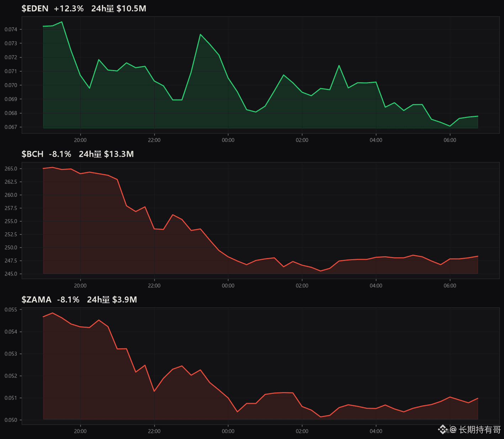The height and width of the screenshot is (439, 504).
Task: Select the 0.071 y-axis value
Action: point(11,71)
